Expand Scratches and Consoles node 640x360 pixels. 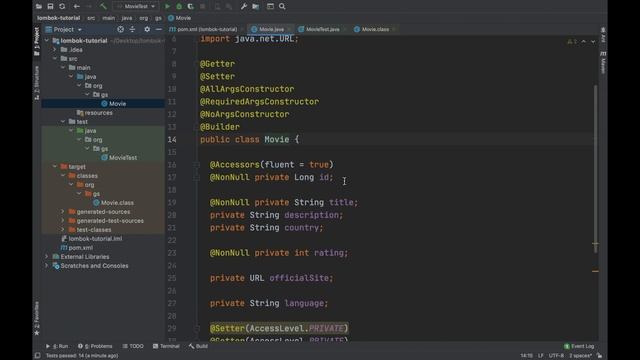point(47,265)
